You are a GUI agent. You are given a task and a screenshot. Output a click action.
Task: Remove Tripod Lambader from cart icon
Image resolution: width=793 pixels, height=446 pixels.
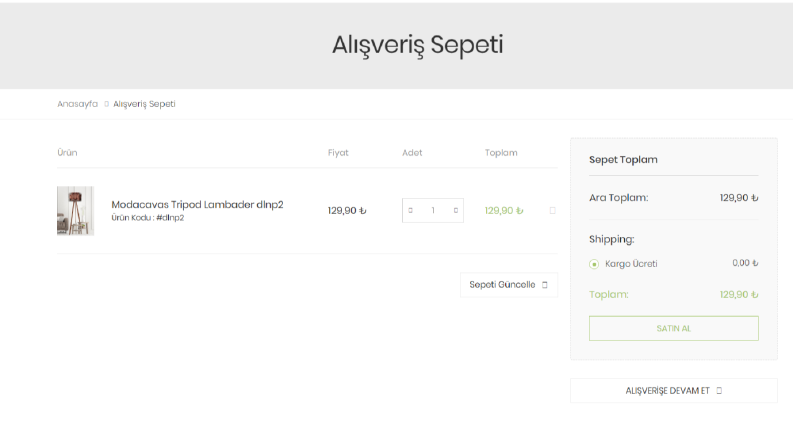pos(552,210)
